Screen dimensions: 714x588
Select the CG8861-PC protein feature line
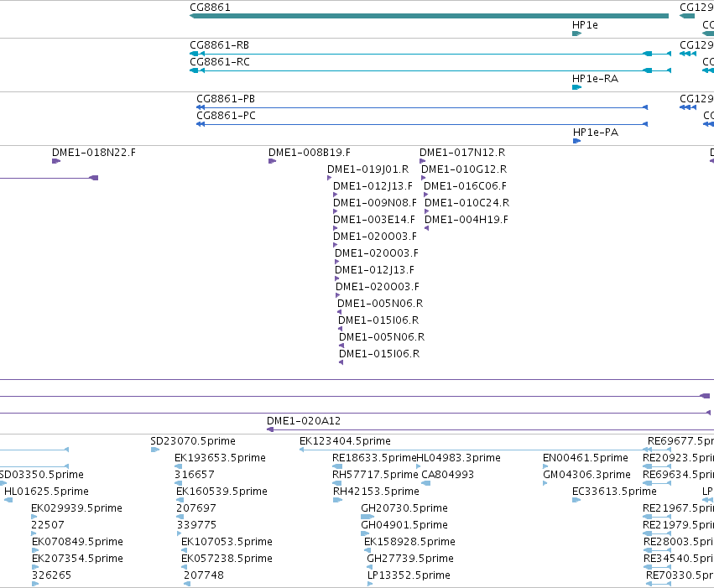pyautogui.click(x=422, y=124)
